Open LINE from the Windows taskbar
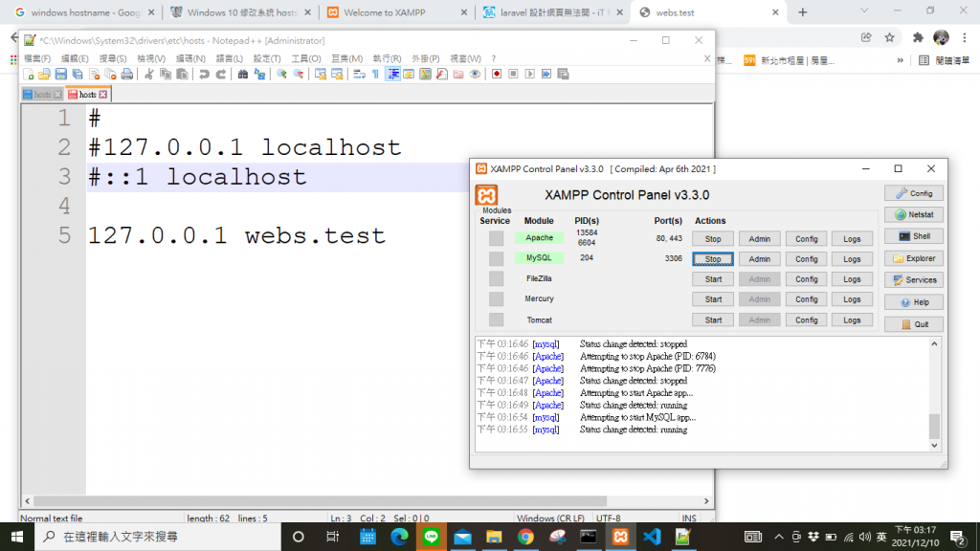The width and height of the screenshot is (980, 551). click(x=432, y=537)
